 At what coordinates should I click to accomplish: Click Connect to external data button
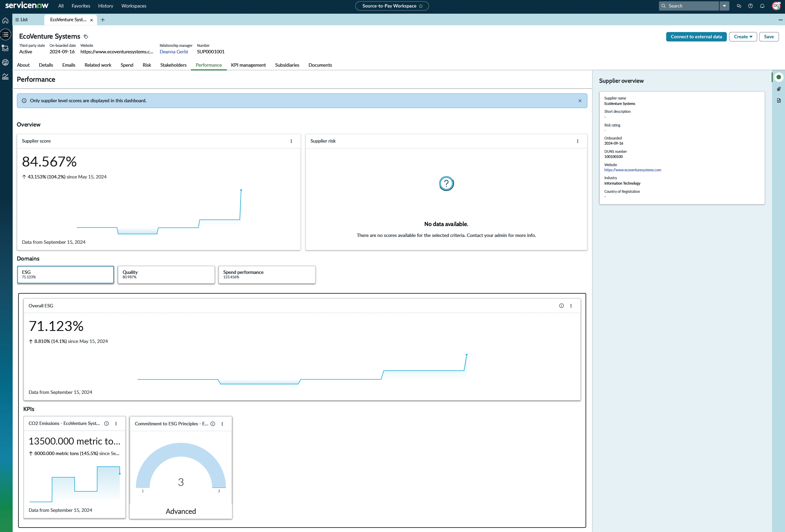pyautogui.click(x=696, y=37)
